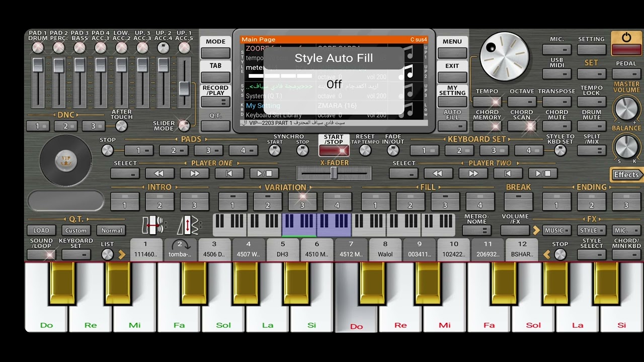Click the Synchro Start round button
Viewport: 644px width, 362px height.
click(x=275, y=150)
